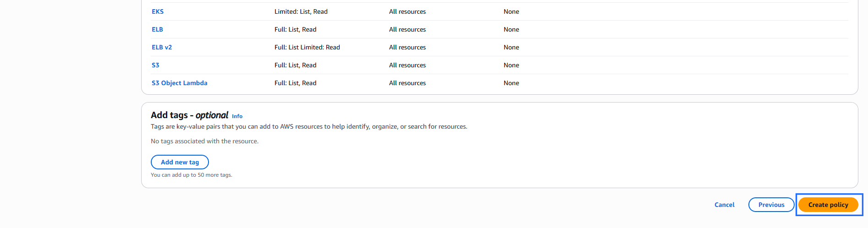Image resolution: width=868 pixels, height=228 pixels.
Task: Go back with the Previous button
Action: 771,205
